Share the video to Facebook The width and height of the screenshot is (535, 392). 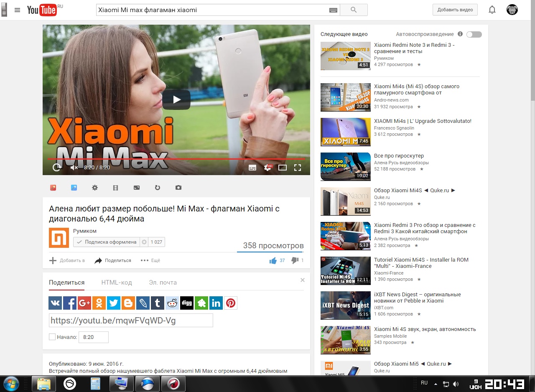click(70, 303)
